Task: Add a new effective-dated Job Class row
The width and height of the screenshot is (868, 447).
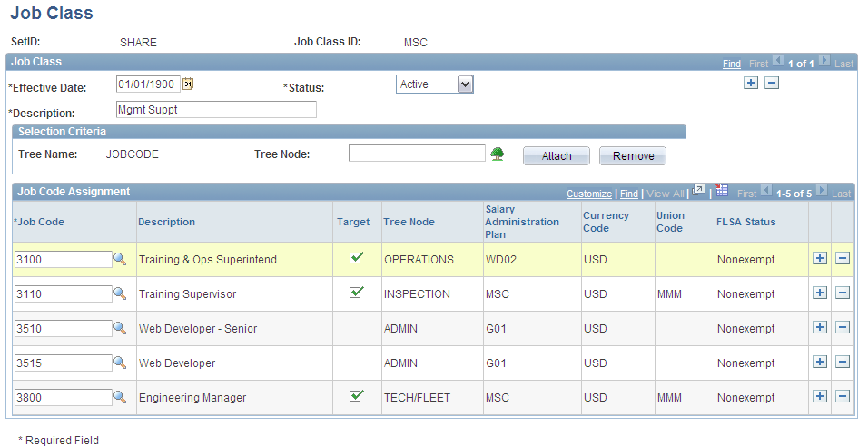Action: (751, 83)
